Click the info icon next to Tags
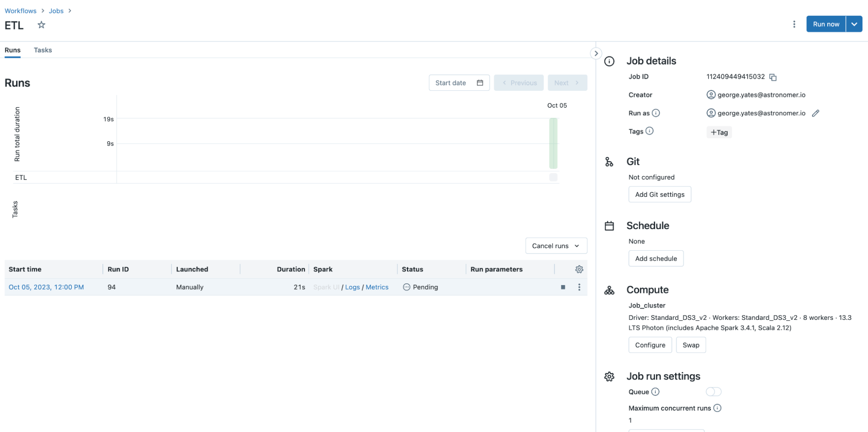Image resolution: width=868 pixels, height=432 pixels. click(649, 131)
